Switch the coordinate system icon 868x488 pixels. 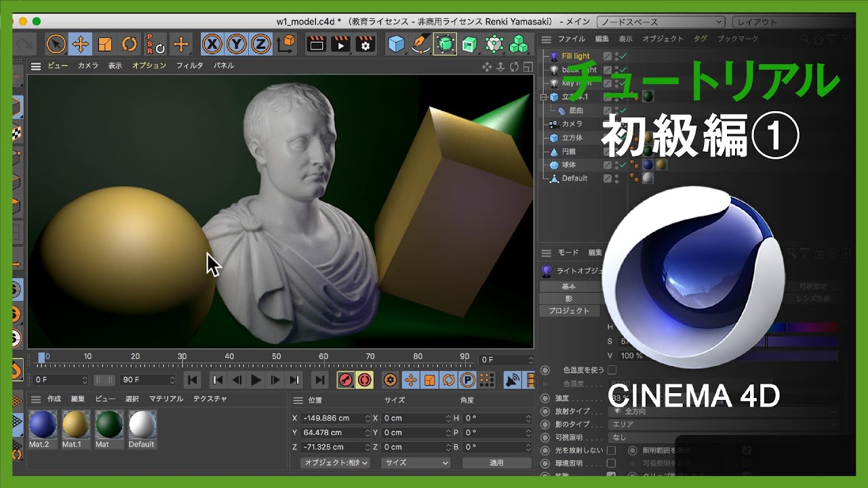[286, 45]
